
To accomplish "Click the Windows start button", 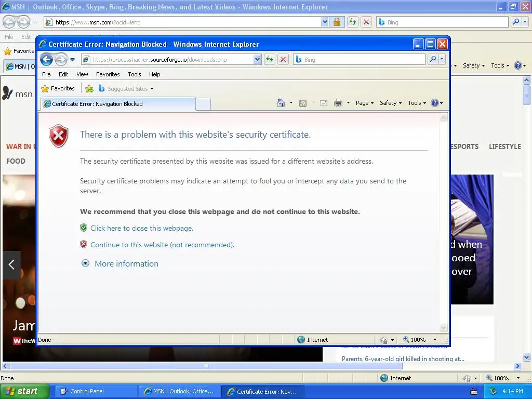I will pos(25,391).
